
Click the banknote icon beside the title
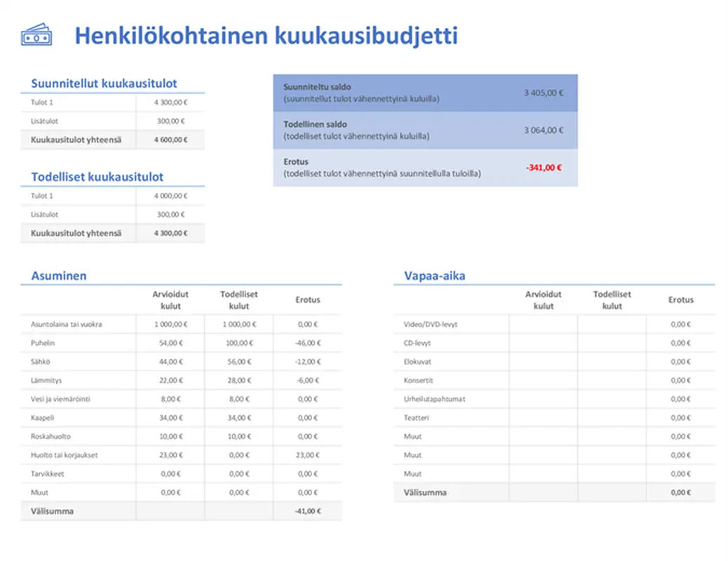[36, 35]
